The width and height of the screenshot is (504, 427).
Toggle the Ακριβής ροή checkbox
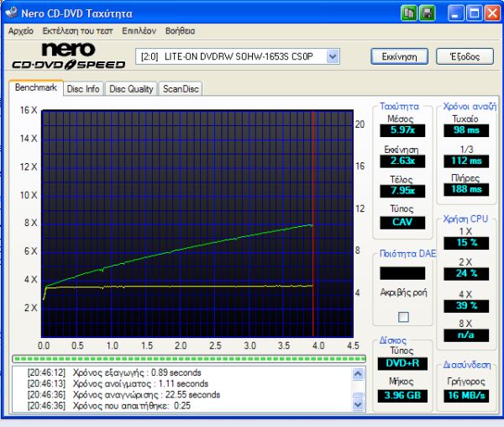coord(403,317)
